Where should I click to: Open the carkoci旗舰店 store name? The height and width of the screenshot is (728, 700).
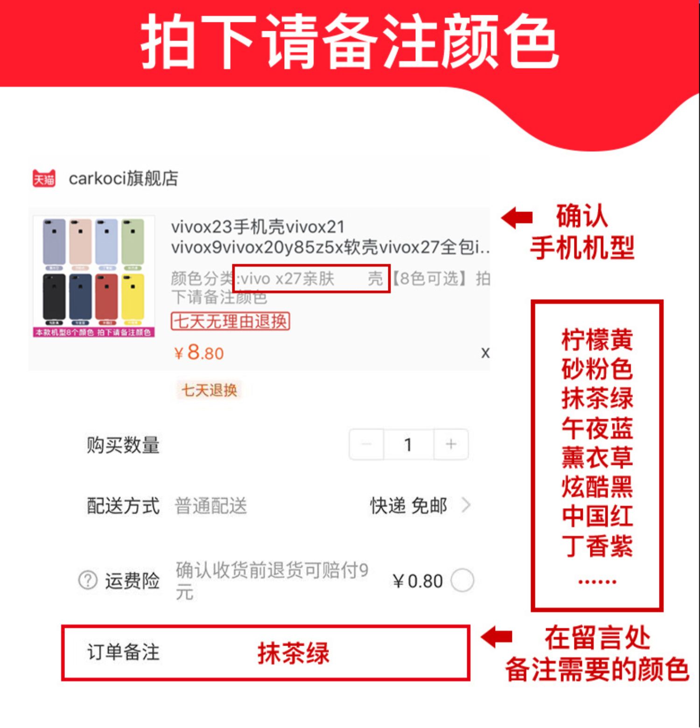[124, 178]
